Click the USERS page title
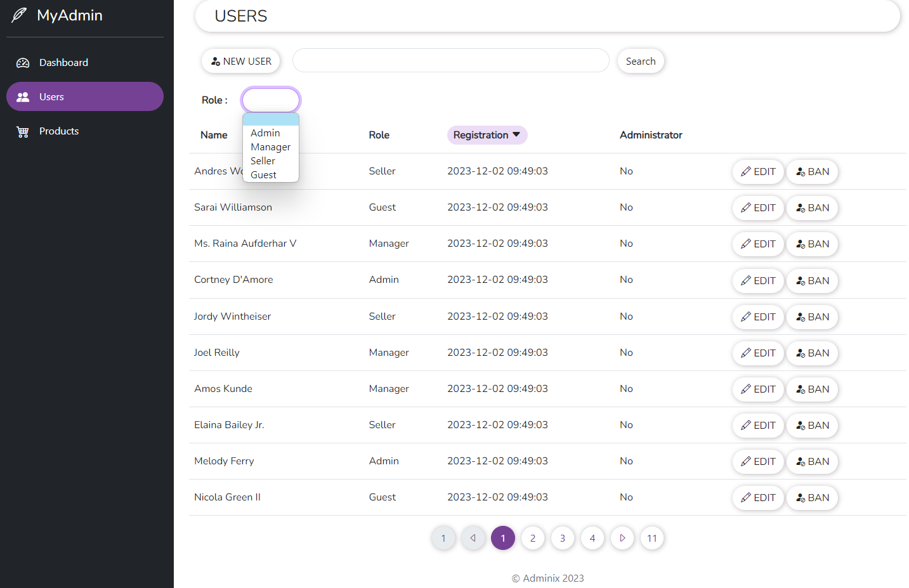The width and height of the screenshot is (909, 588). pos(241,16)
